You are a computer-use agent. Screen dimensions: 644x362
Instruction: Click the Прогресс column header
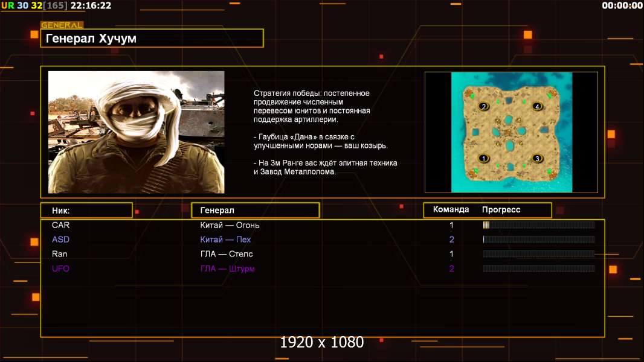pyautogui.click(x=501, y=210)
